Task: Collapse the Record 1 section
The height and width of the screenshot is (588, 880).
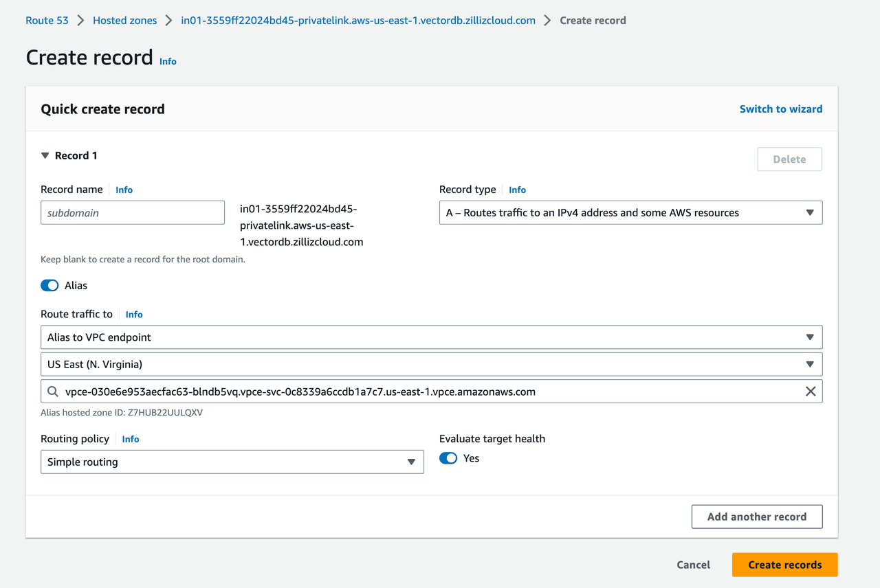Action: tap(45, 156)
